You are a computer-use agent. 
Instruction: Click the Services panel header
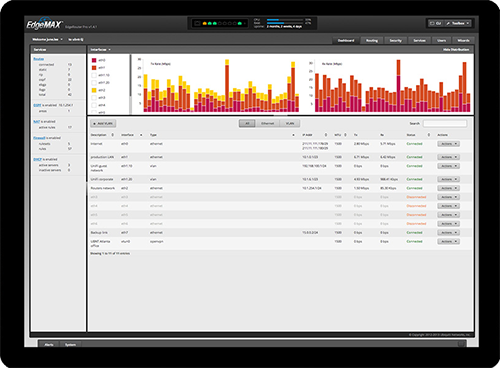coord(58,50)
